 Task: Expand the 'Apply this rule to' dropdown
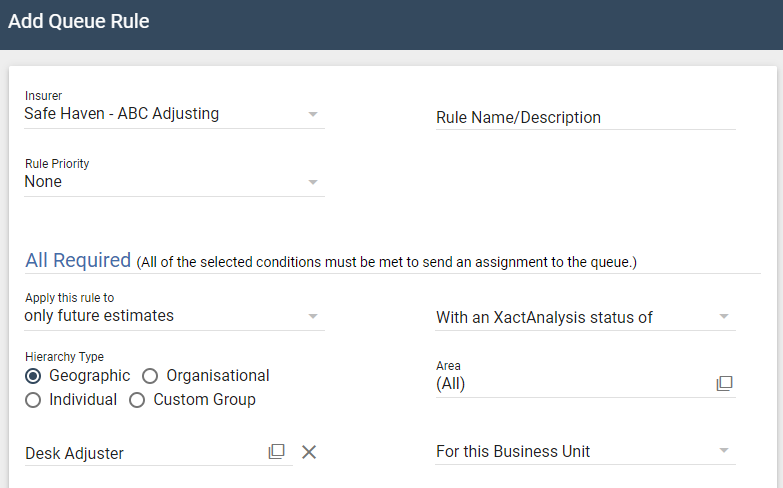[313, 316]
